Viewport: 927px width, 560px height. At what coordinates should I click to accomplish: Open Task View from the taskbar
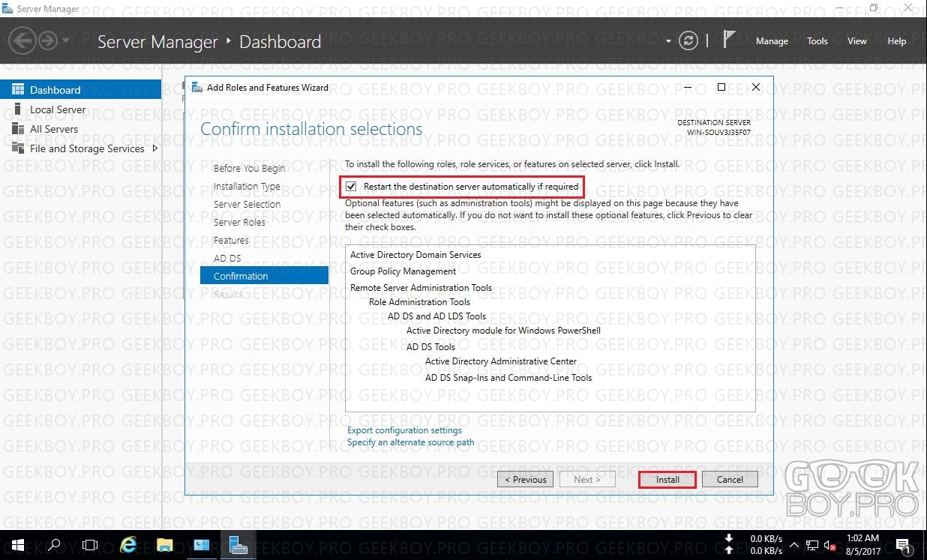(x=90, y=544)
